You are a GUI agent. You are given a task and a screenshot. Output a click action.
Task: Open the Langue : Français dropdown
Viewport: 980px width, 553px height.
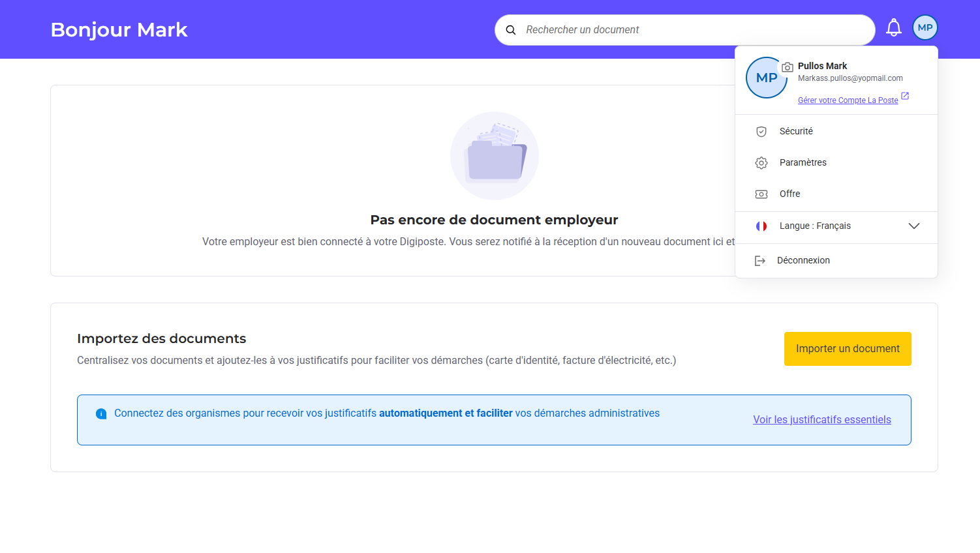[815, 226]
